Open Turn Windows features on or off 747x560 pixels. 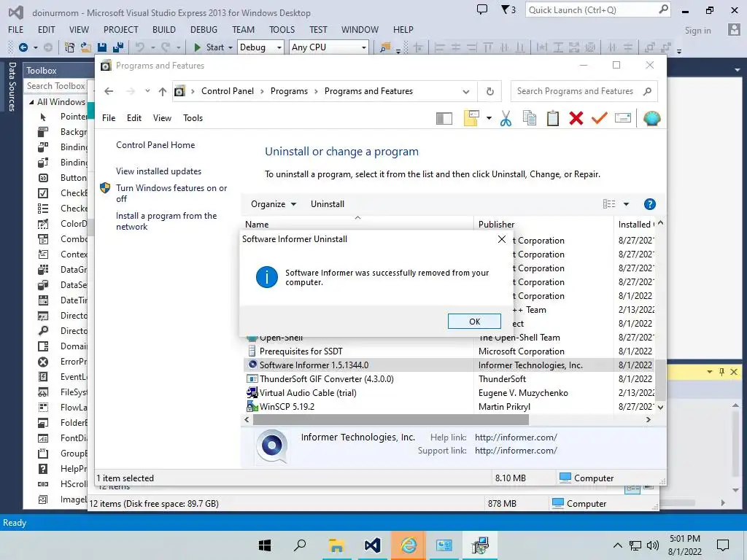pos(171,193)
